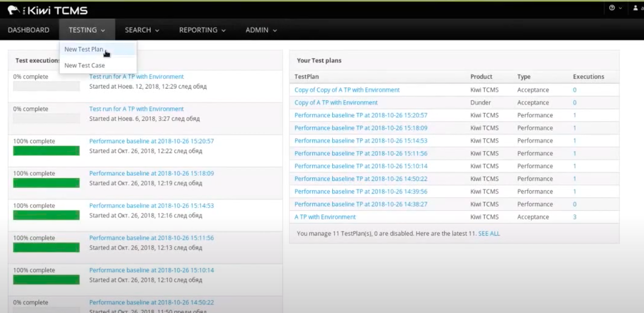Click the Kiwi TCMS bird logo
This screenshot has height=313, width=644.
coord(14,9)
